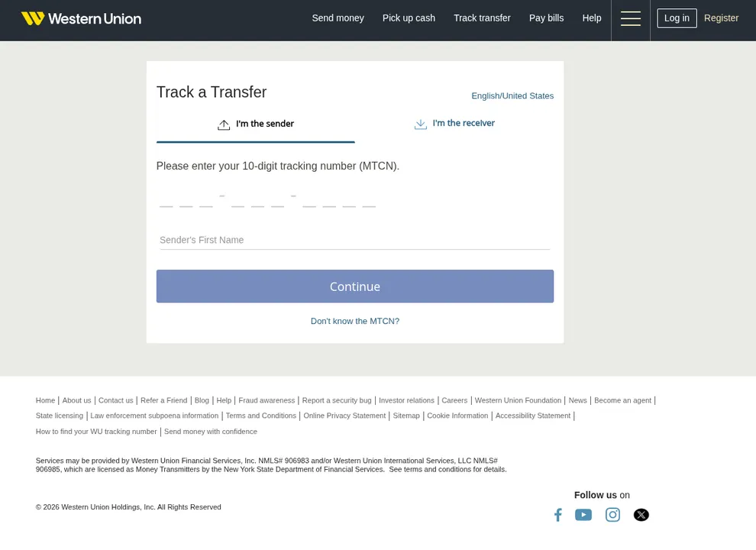Open Western Union Instagram icon
The width and height of the screenshot is (756, 550).
point(612,515)
